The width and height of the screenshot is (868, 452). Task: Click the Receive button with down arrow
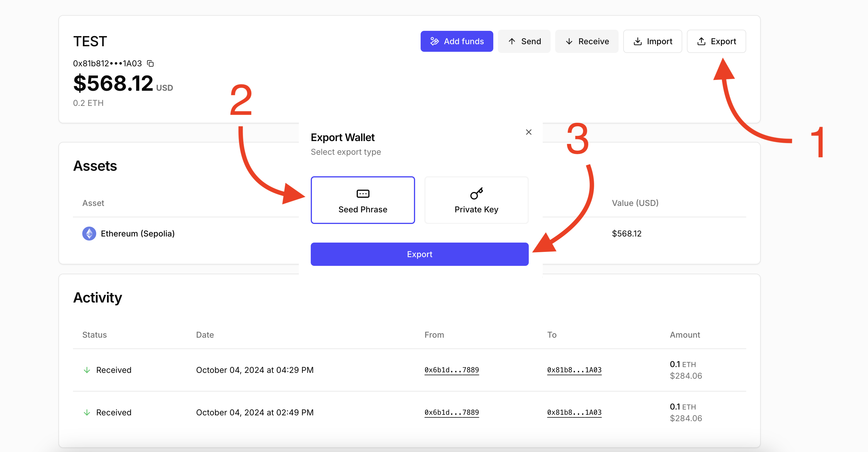[587, 41]
